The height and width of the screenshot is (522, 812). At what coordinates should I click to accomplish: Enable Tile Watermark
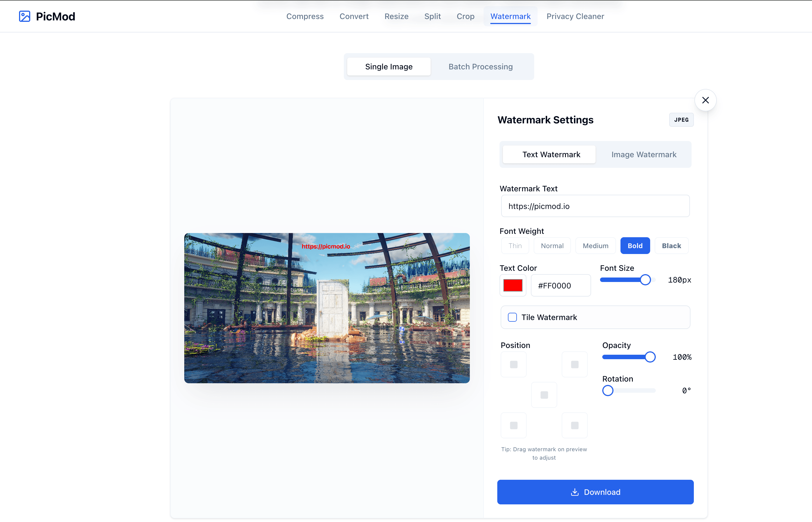pos(512,317)
